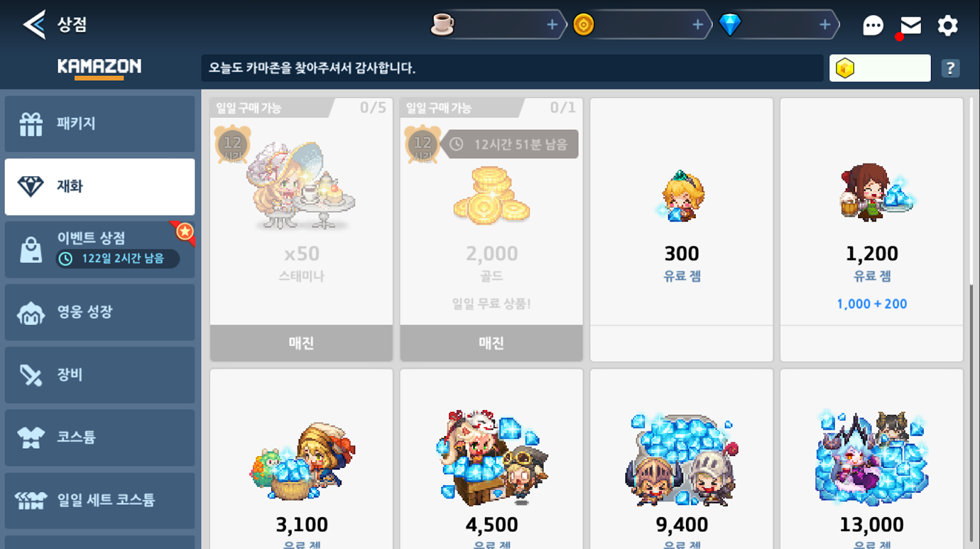
Task: Click the yellow cube currency field
Action: tap(880, 68)
